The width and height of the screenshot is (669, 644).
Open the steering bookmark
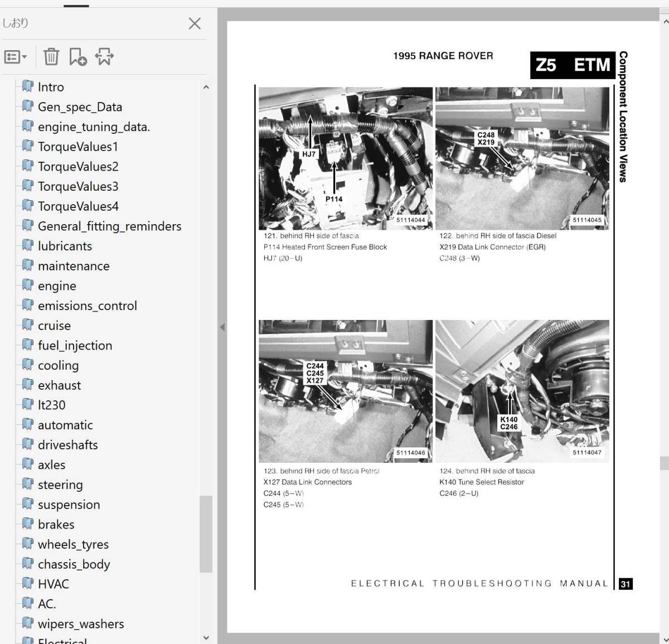(60, 485)
